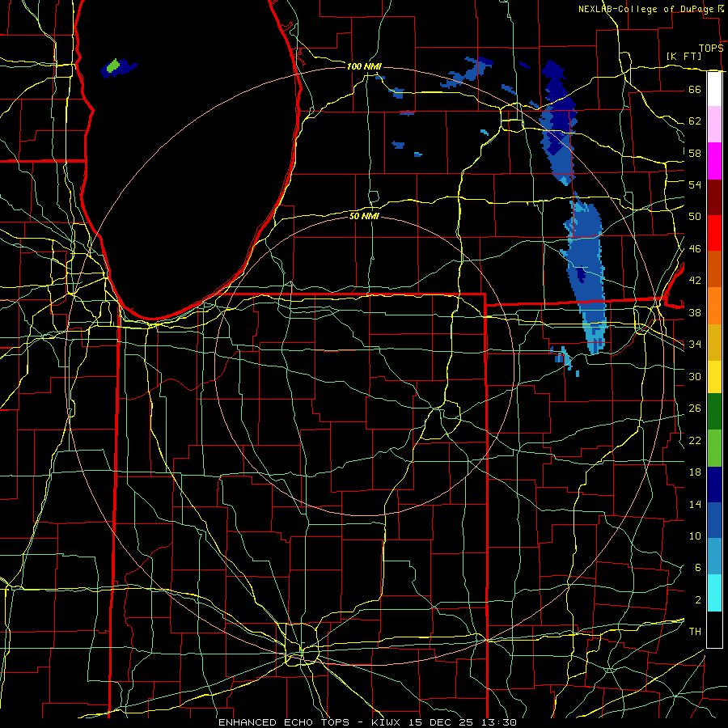The image size is (728, 728).
Task: Click the "[K FT]" units label
Action: click(684, 56)
